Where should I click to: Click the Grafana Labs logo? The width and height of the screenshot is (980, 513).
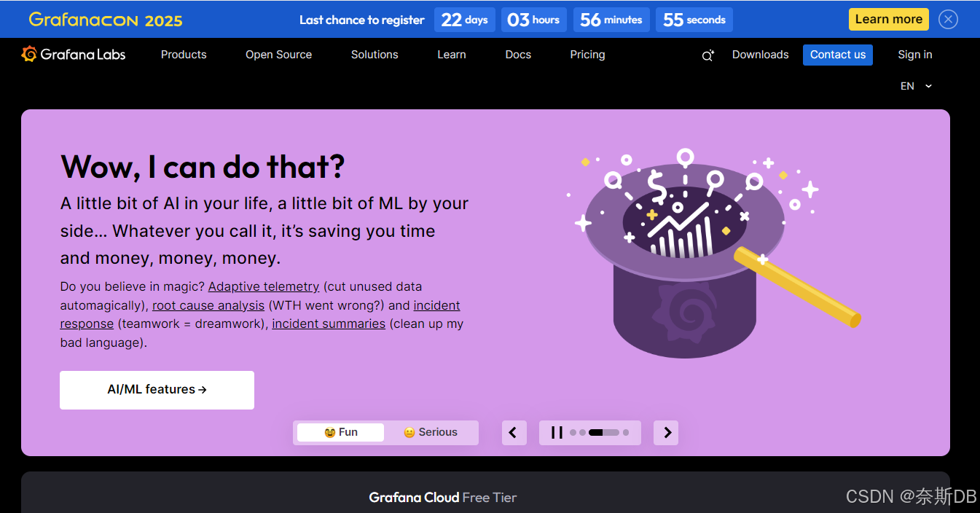[x=74, y=54]
